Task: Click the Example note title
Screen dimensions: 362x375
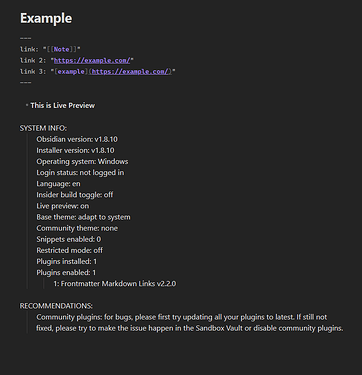Action: 46,18
